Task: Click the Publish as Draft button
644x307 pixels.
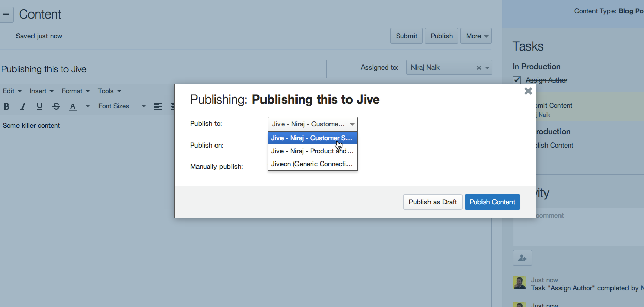Action: 433,202
